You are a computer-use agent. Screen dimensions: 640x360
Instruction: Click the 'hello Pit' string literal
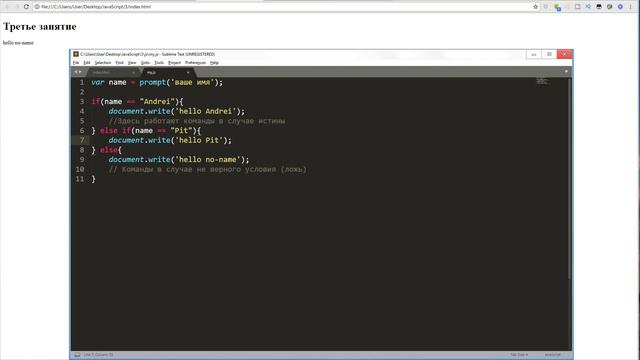[x=199, y=140]
